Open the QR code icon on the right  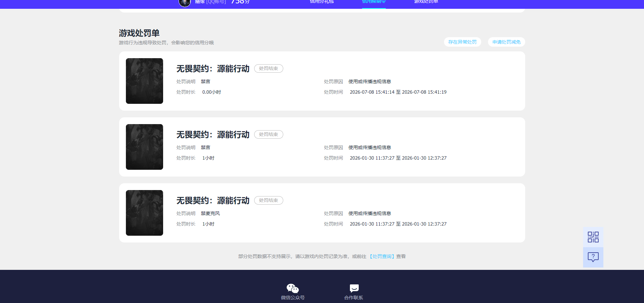[x=593, y=237]
